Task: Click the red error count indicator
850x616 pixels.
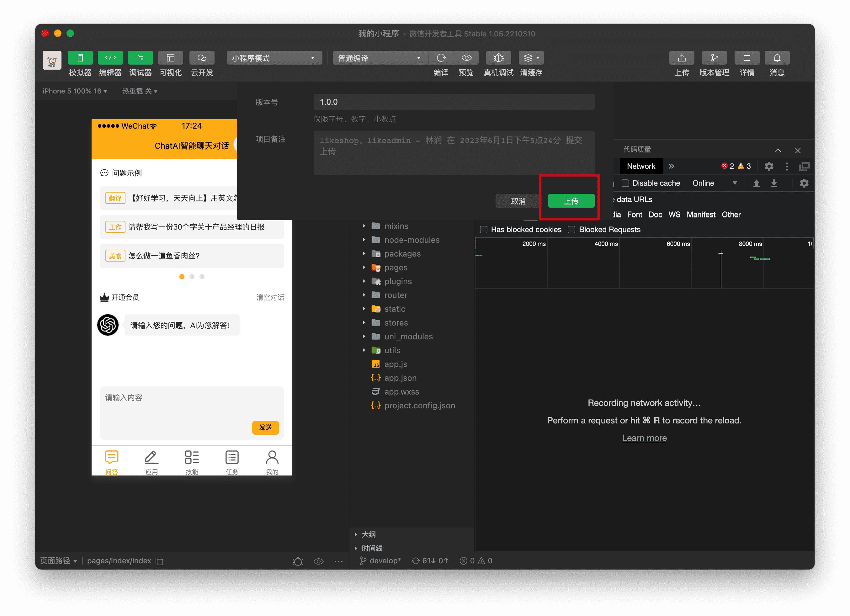Action: [x=728, y=166]
